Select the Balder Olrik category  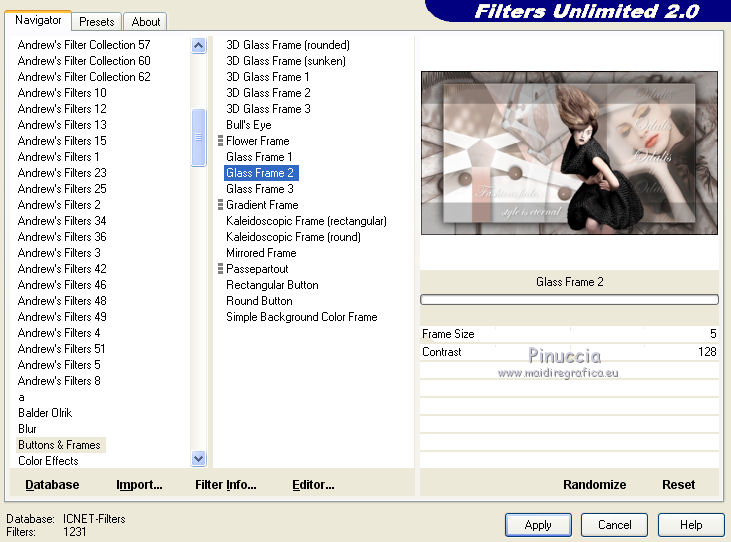pos(45,413)
